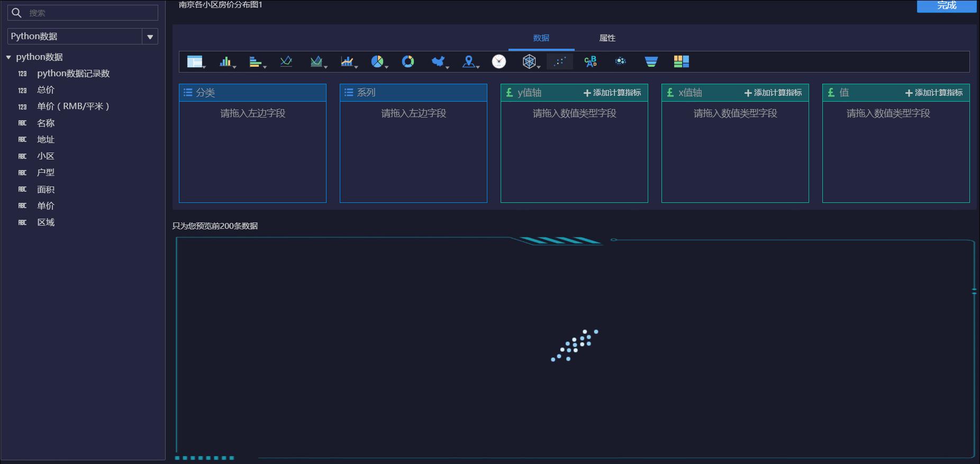Select the location pin map icon
The height and width of the screenshot is (464, 980).
pos(468,61)
